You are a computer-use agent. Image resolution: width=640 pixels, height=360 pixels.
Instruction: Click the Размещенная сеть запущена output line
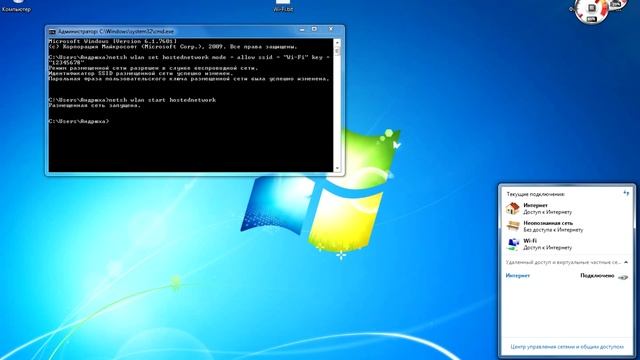click(x=94, y=105)
